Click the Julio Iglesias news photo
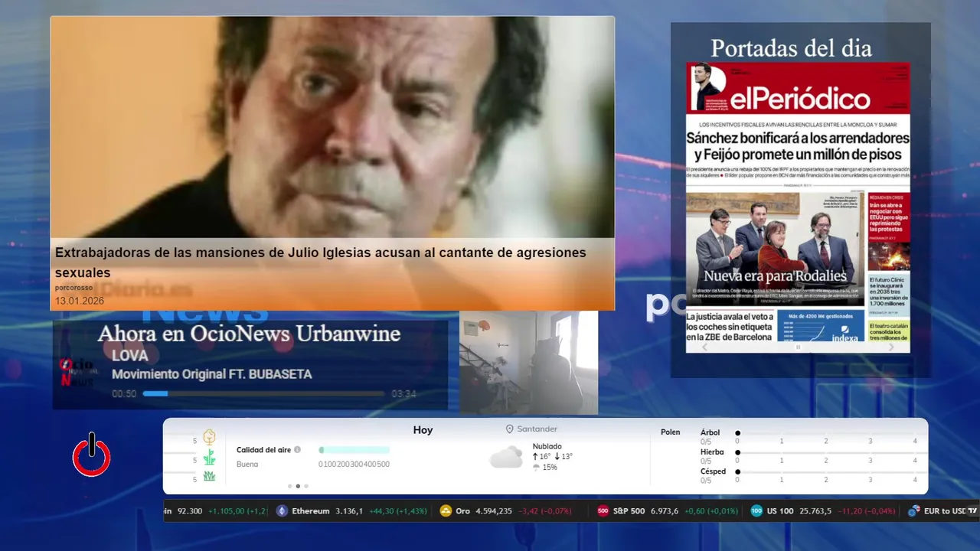This screenshot has height=551, width=980. (x=332, y=127)
